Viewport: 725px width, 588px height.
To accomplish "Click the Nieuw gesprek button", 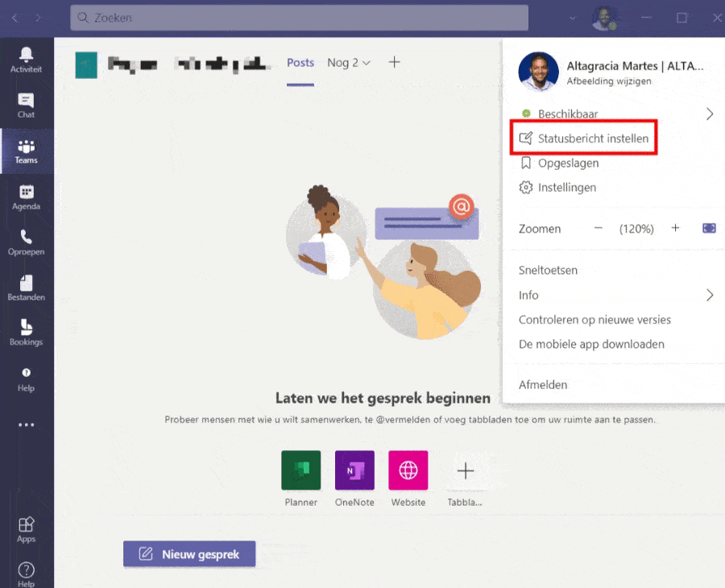I will (x=188, y=554).
